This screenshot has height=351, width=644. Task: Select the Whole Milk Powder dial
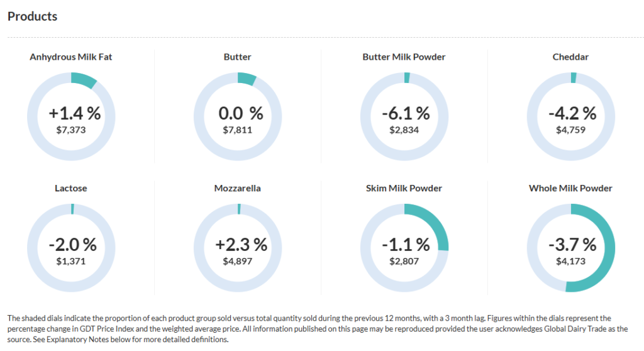click(x=571, y=248)
